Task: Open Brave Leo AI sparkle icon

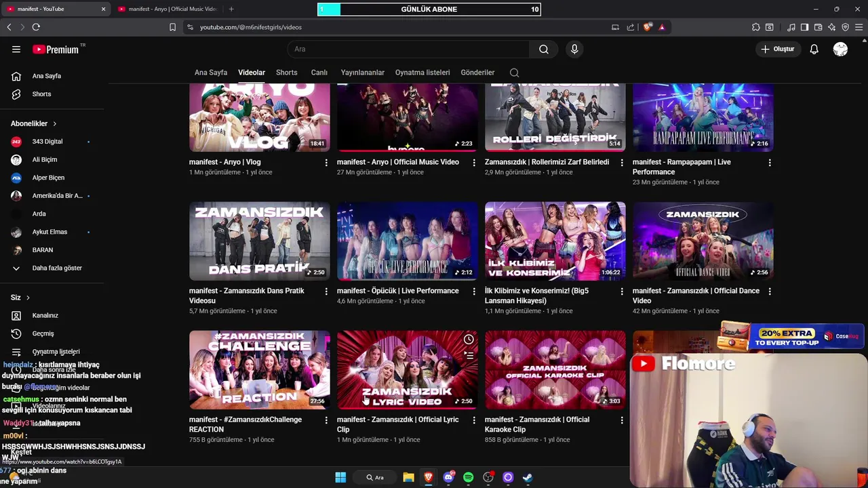Action: [832, 27]
